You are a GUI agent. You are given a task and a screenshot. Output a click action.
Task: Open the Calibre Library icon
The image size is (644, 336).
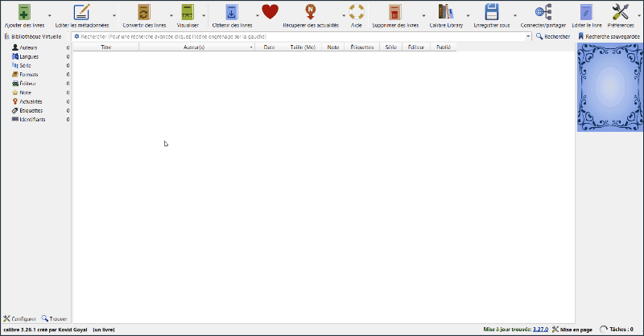tap(446, 12)
